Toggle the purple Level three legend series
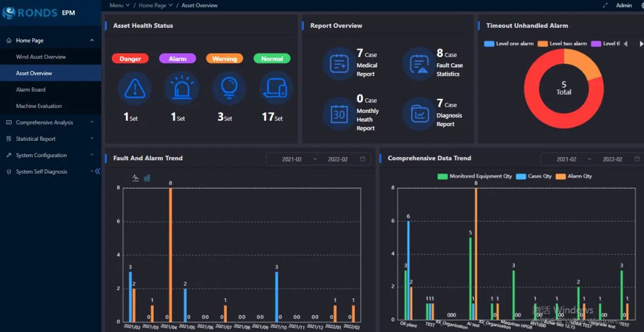This screenshot has width=644, height=332. point(605,44)
